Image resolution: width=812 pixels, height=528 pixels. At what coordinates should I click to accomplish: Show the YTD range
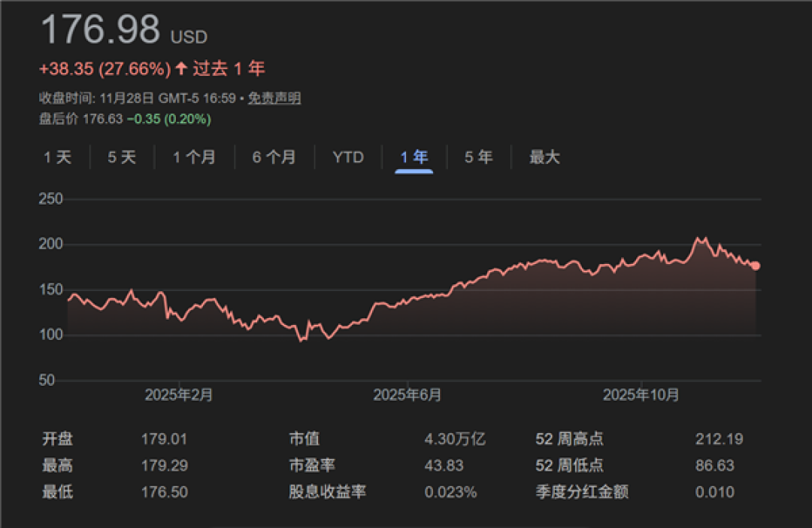click(x=348, y=157)
